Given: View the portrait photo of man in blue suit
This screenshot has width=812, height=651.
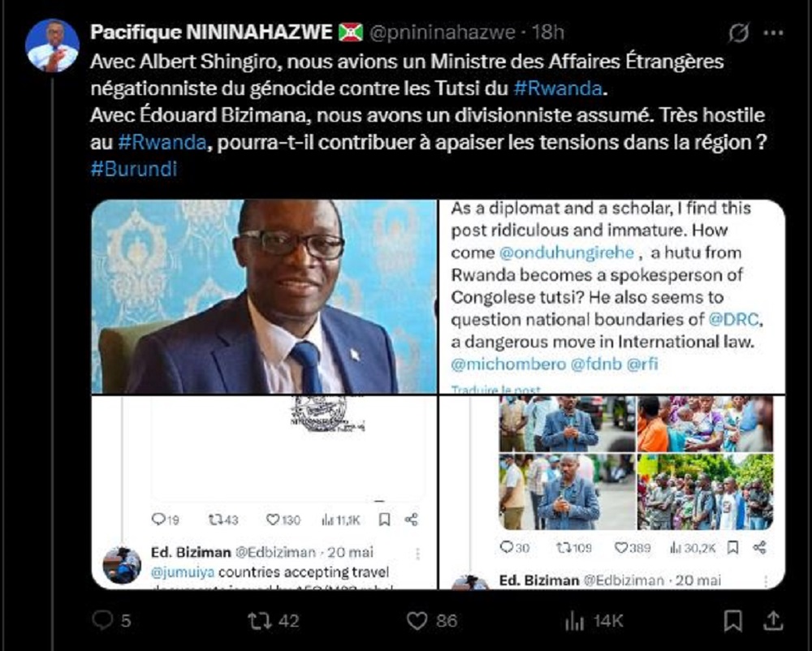Looking at the screenshot, I should [x=264, y=296].
